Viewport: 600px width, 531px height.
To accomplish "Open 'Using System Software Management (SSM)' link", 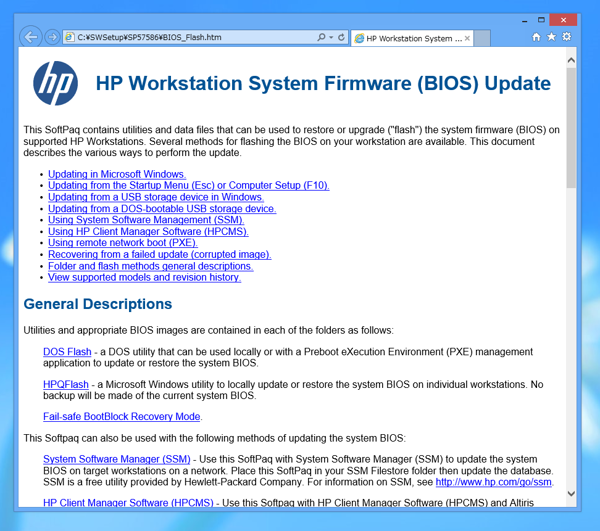I will click(x=146, y=220).
